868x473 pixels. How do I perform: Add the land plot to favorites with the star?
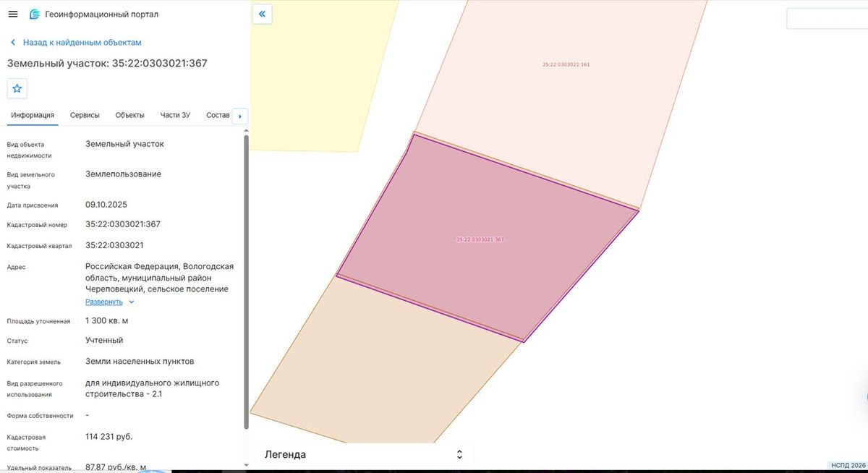tap(17, 88)
